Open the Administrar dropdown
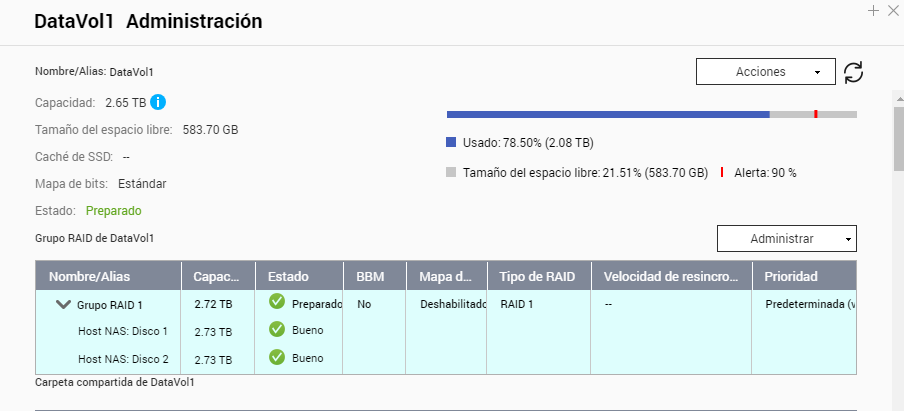904x411 pixels. pos(786,238)
